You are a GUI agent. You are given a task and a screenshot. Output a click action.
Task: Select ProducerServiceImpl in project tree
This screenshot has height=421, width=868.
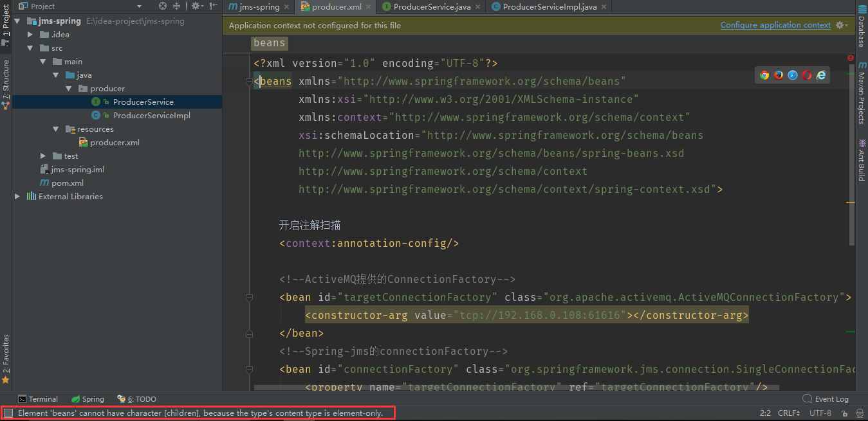(151, 116)
